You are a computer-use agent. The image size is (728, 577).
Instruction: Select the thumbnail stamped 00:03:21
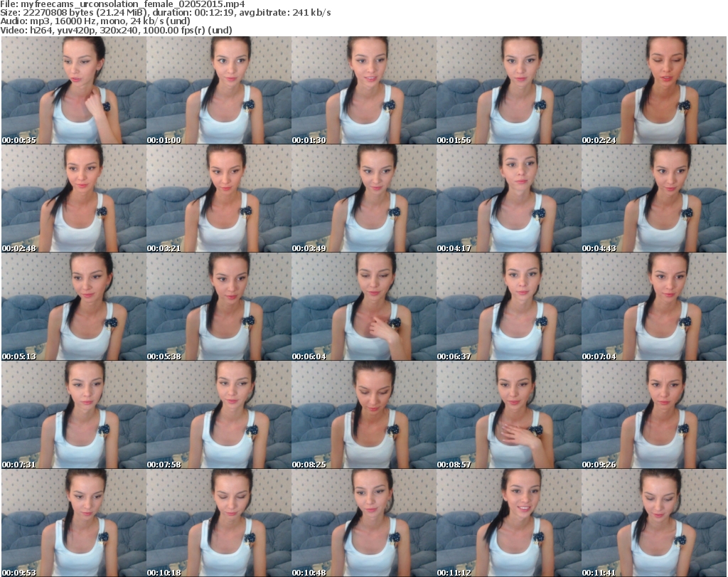(x=219, y=198)
